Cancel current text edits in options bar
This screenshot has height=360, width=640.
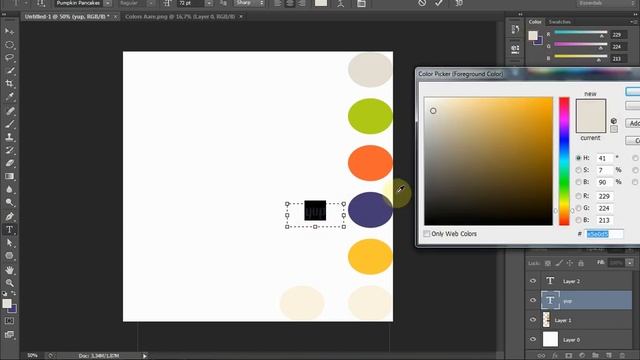click(x=422, y=3)
